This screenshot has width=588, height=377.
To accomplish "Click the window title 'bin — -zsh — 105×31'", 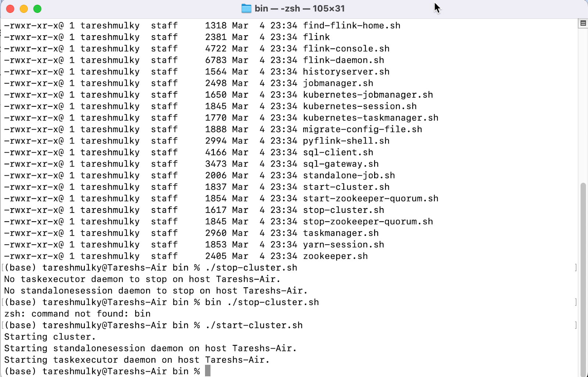I will point(300,8).
